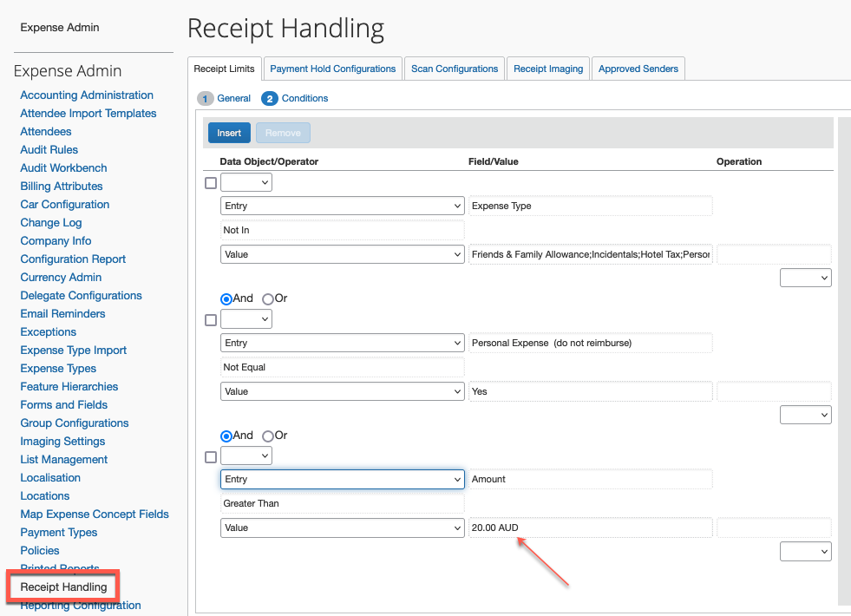Expand Entry dropdown for Expense Type row

343,206
